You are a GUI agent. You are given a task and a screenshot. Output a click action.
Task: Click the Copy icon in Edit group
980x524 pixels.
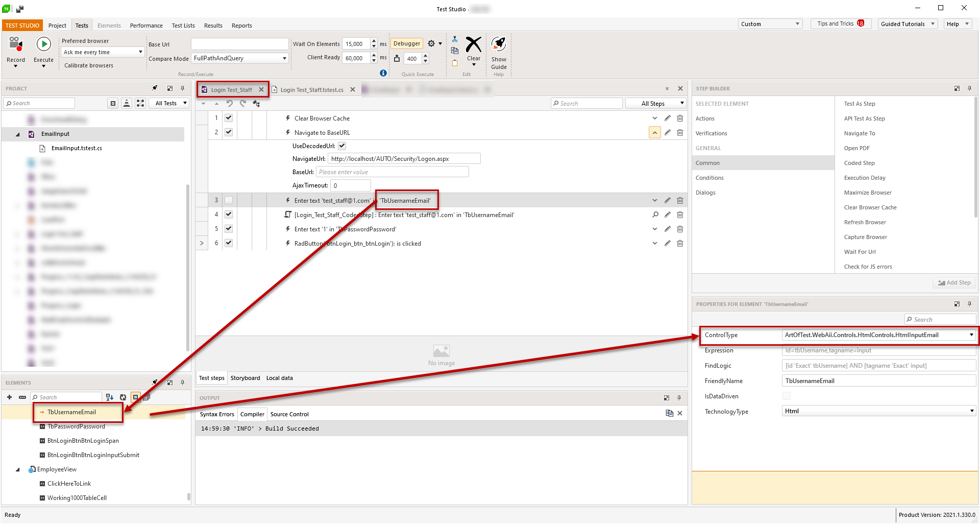(454, 51)
